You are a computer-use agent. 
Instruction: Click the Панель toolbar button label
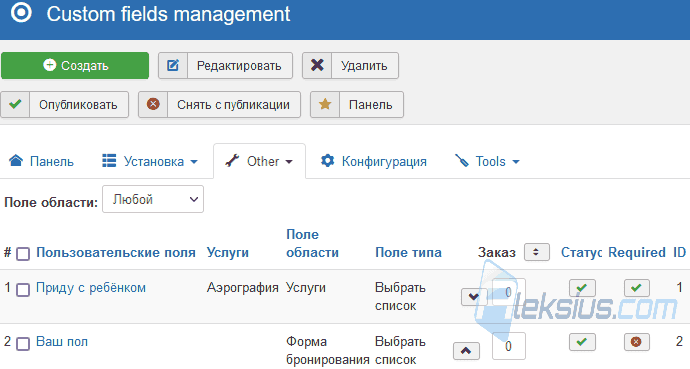point(371,105)
